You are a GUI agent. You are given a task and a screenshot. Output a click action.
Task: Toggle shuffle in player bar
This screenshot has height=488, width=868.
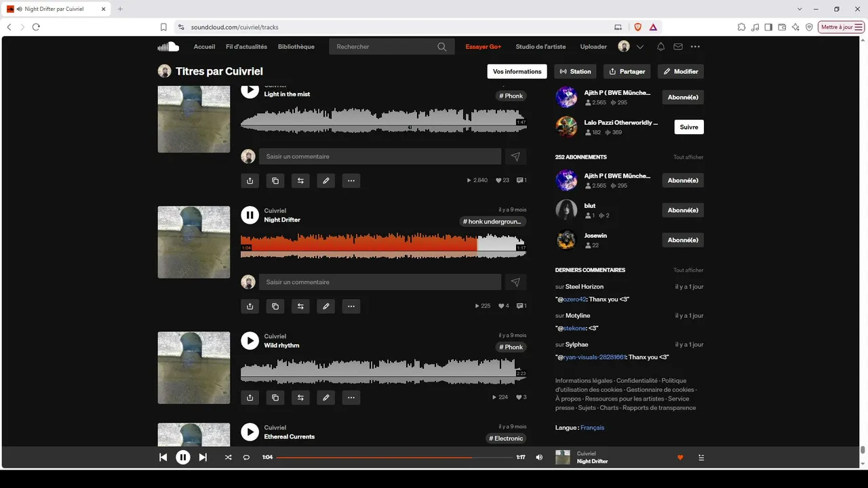tap(228, 457)
